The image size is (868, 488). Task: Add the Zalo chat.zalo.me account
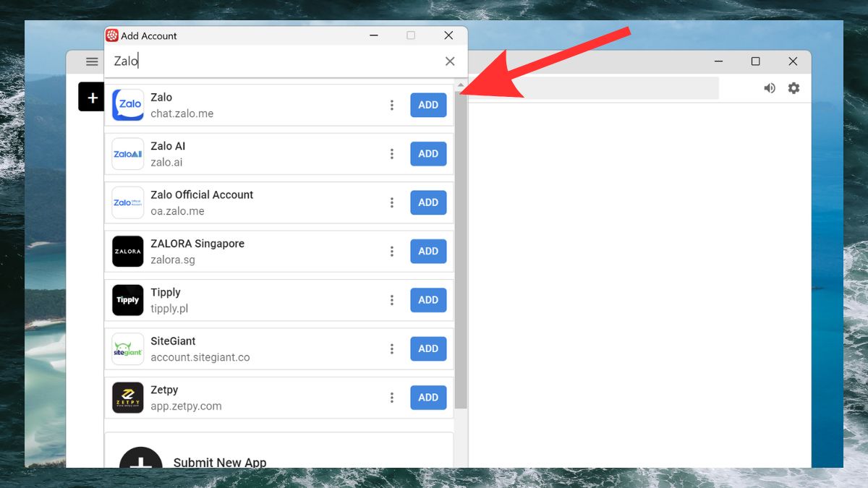tap(428, 105)
